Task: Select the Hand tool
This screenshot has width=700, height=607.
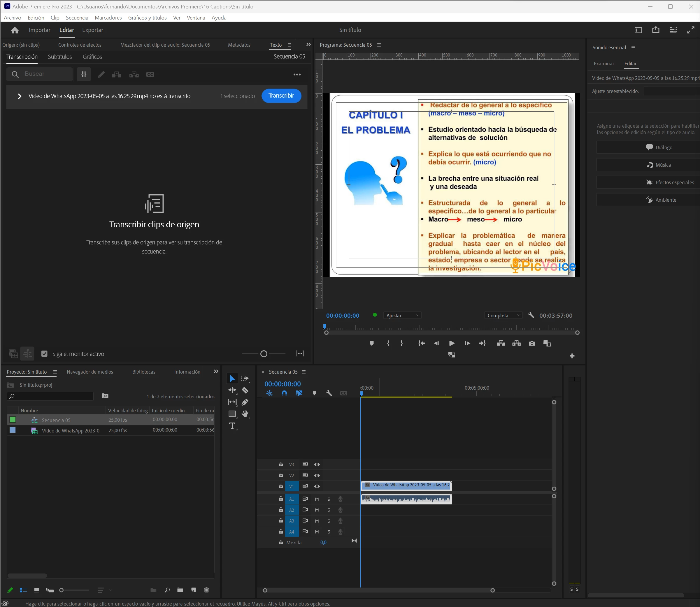Action: click(245, 414)
